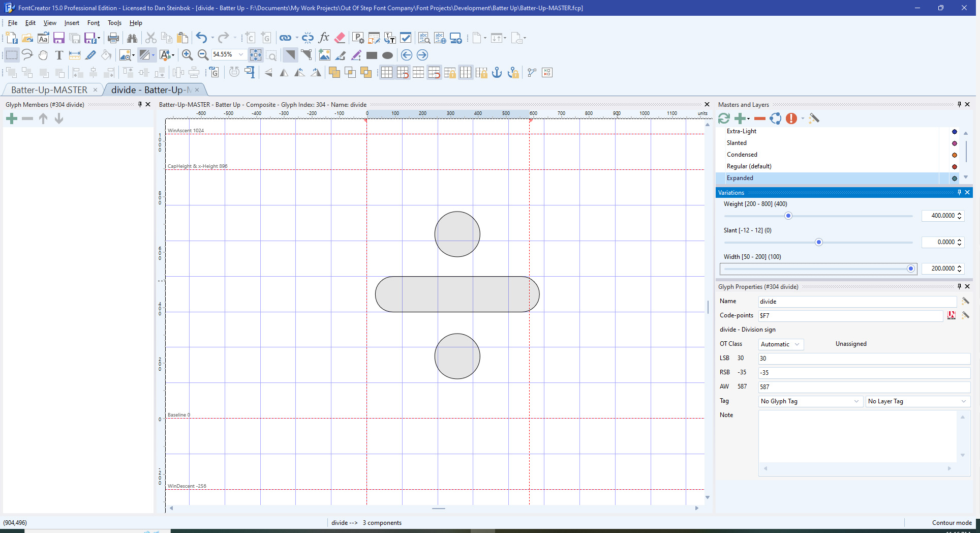The width and height of the screenshot is (980, 533).
Task: Click the Weight slider handle
Action: (x=788, y=216)
